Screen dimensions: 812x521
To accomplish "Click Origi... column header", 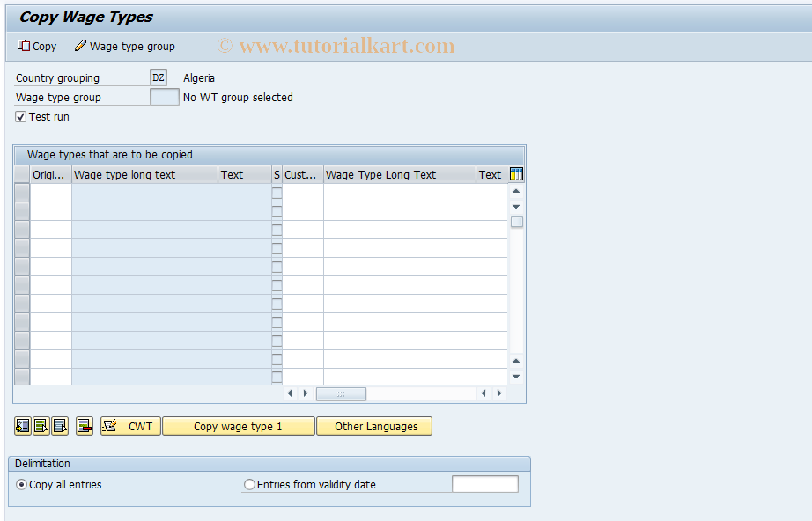I will [x=51, y=175].
